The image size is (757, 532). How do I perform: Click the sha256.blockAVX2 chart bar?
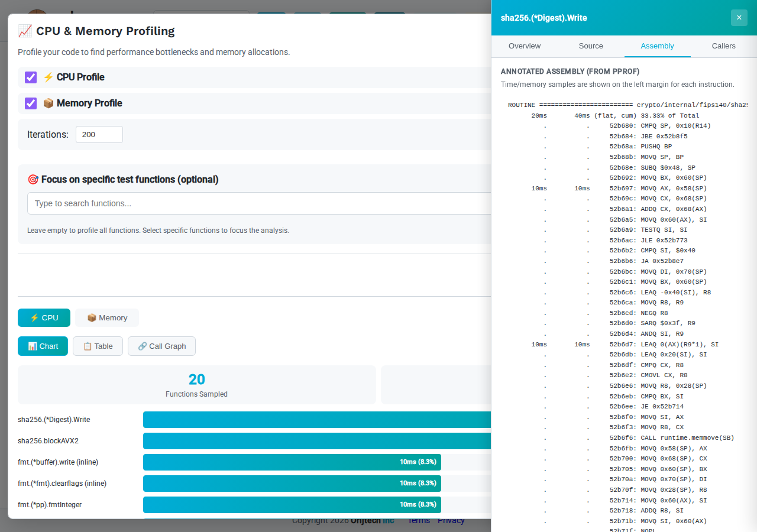(x=317, y=441)
